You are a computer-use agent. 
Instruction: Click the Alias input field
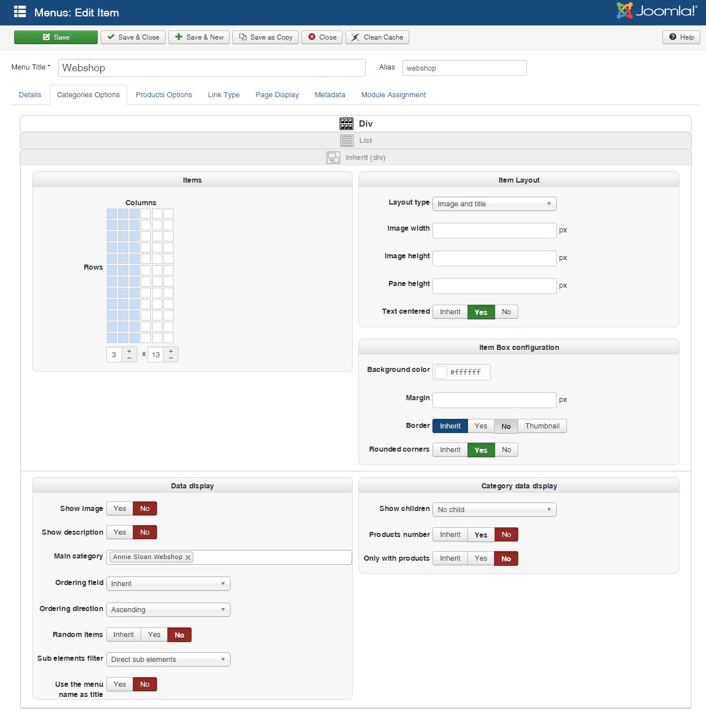point(465,68)
